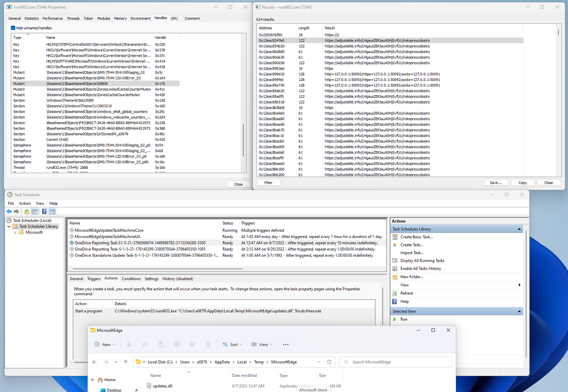Toggle the Hide unnamed handles checkbox
This screenshot has height=392, width=568.
click(x=13, y=28)
